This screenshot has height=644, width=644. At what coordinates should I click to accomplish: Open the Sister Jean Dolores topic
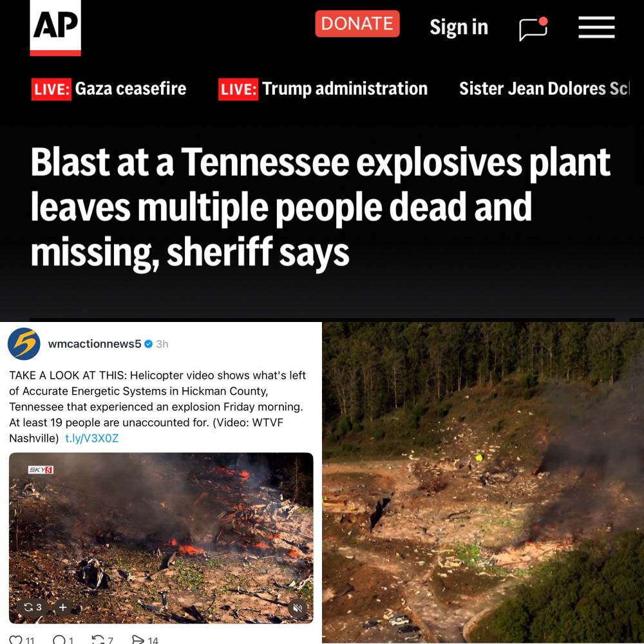pyautogui.click(x=544, y=89)
